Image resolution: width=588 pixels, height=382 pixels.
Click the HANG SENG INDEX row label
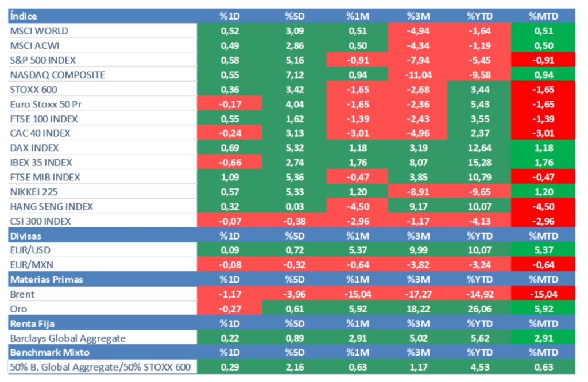(x=51, y=207)
